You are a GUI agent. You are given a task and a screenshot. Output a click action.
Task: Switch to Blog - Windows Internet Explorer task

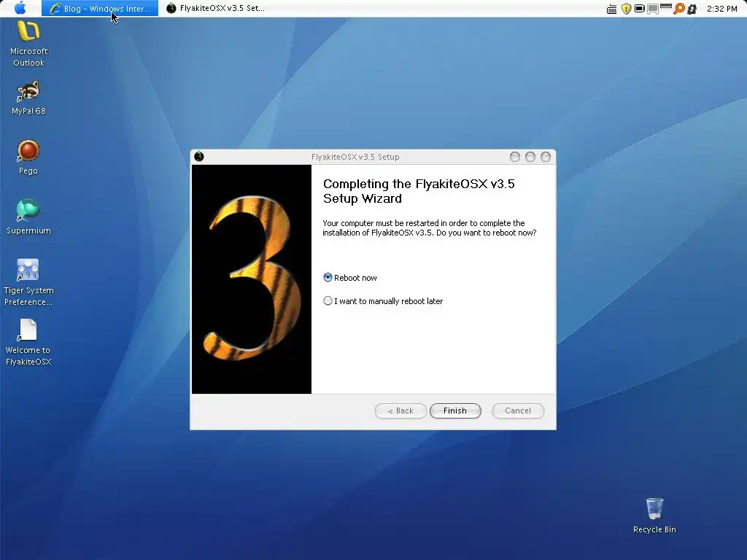tap(100, 9)
